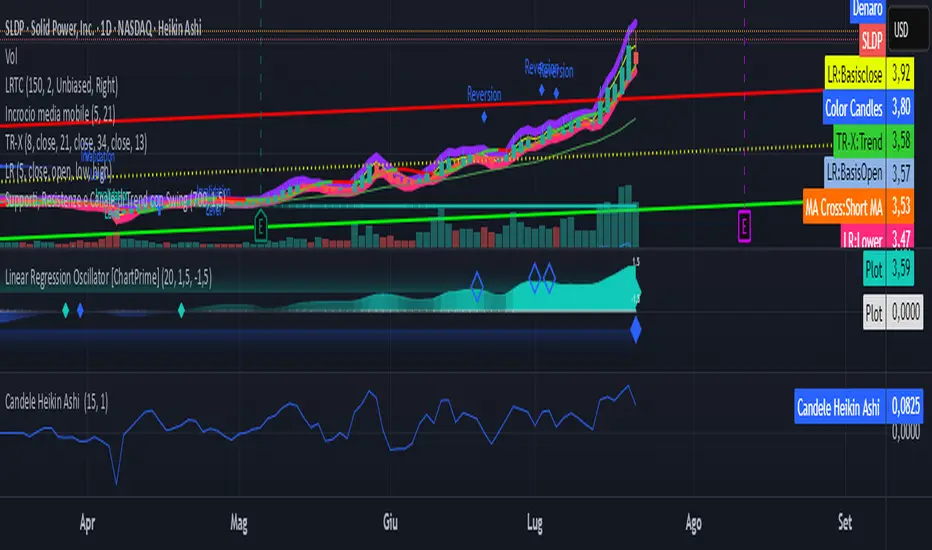This screenshot has height=550, width=932.
Task: Click the blue Color Candles 3,80 label
Action: coord(868,108)
